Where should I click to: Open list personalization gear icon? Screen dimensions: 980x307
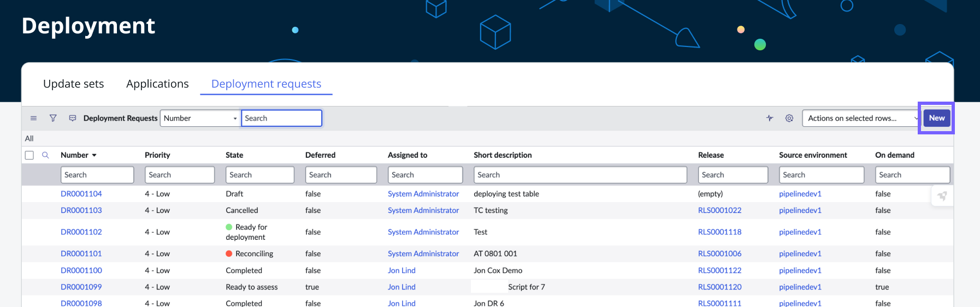coord(789,118)
